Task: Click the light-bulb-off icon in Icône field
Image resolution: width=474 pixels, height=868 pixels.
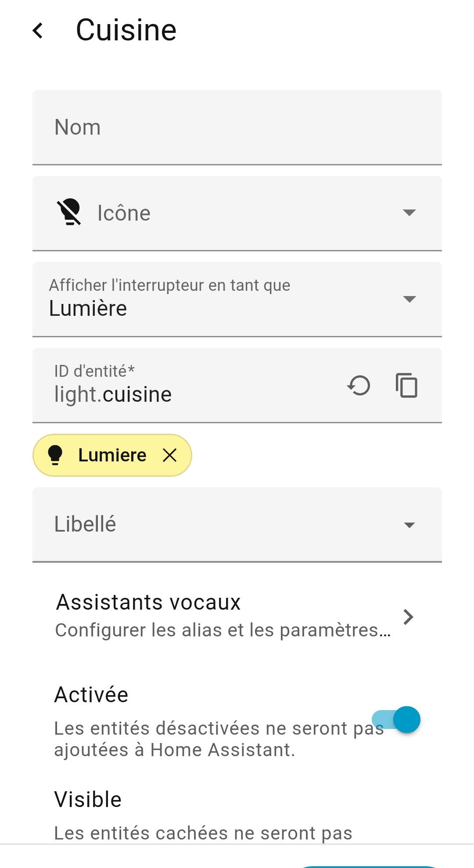Action: 69,212
